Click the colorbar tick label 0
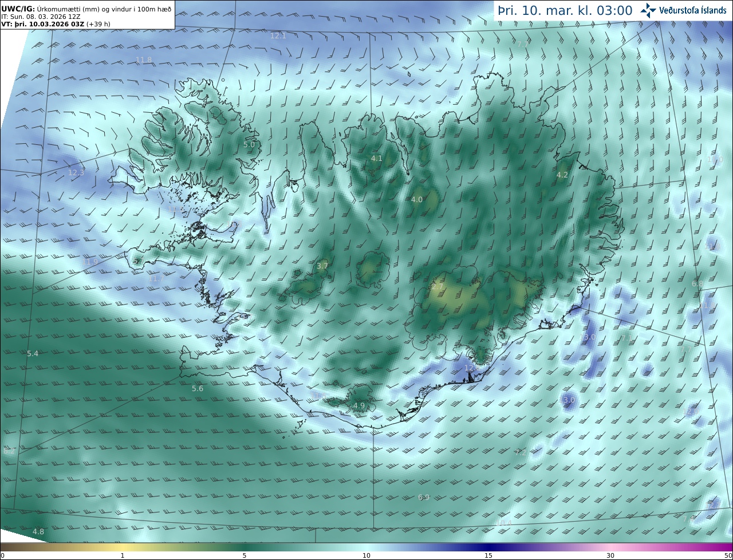 pos(2,555)
